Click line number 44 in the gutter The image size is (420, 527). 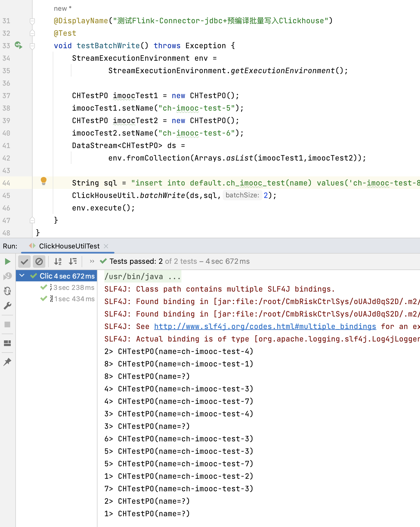[x=6, y=183]
